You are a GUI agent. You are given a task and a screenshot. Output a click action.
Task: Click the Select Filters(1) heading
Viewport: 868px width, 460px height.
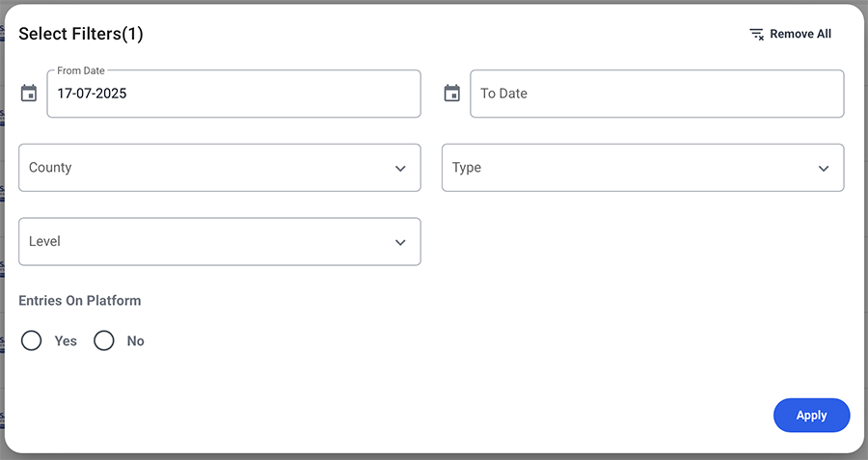81,34
